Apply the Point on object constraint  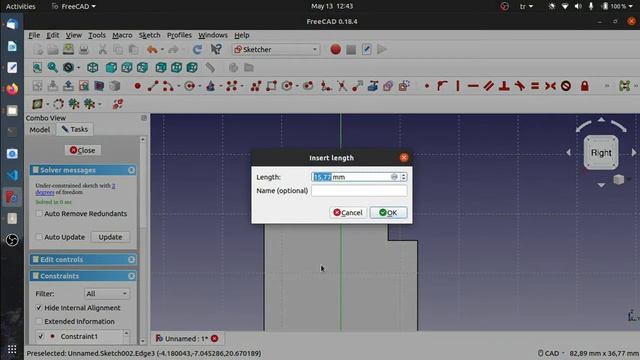tap(442, 86)
